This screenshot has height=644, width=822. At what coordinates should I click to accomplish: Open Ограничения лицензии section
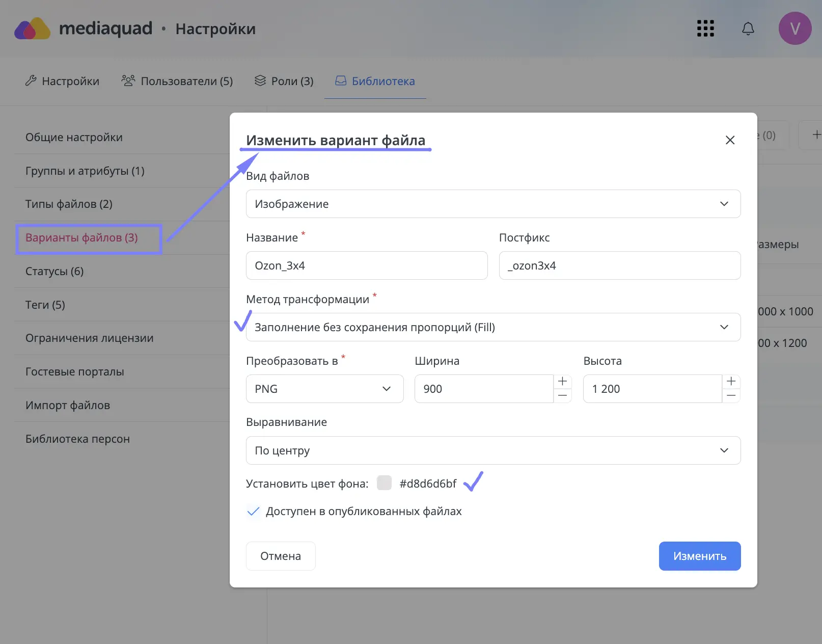[x=122, y=338]
